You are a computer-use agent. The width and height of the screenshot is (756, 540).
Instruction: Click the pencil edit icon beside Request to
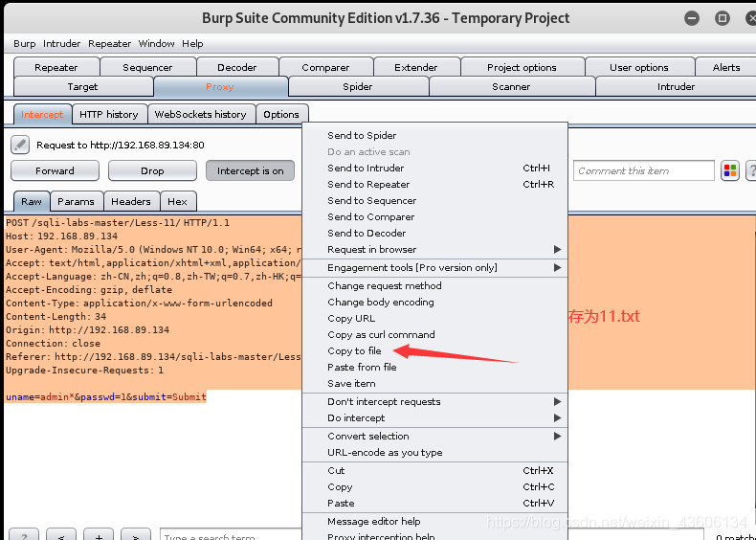click(x=20, y=145)
